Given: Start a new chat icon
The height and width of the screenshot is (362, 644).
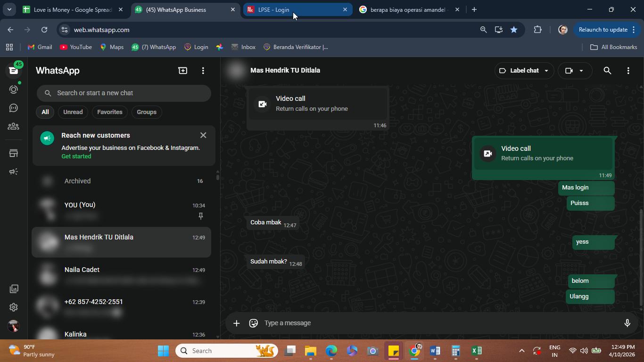Looking at the screenshot, I should point(182,71).
